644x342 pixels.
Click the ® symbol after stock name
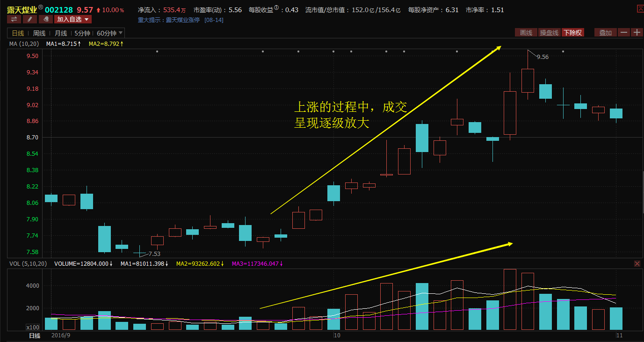(41, 7)
